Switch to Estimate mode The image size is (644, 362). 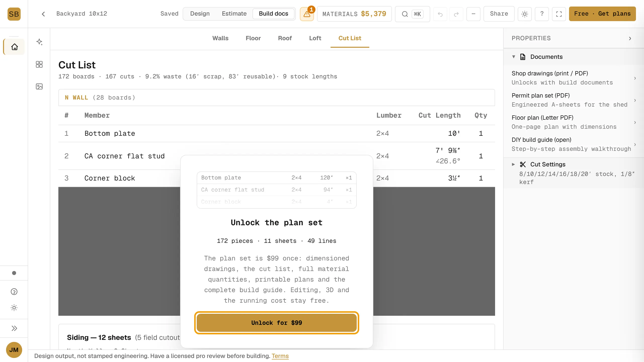tap(234, 14)
